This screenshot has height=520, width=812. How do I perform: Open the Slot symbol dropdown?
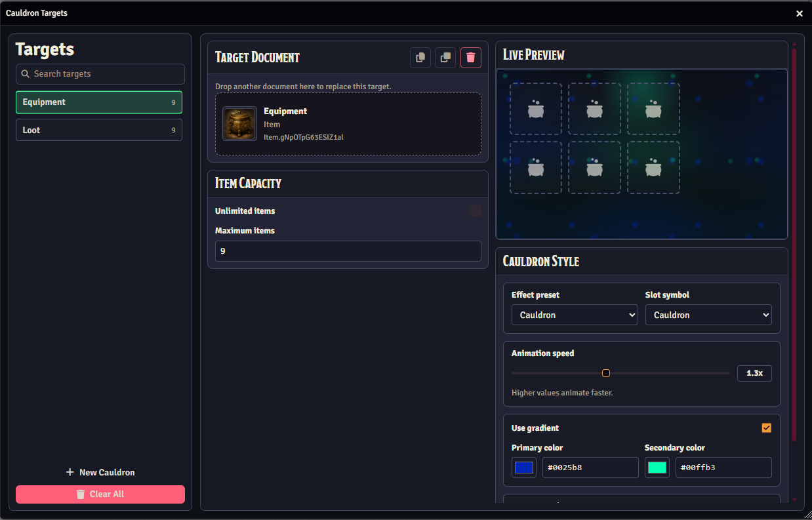point(708,315)
